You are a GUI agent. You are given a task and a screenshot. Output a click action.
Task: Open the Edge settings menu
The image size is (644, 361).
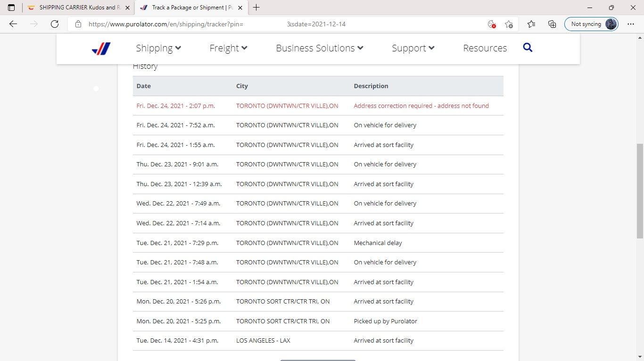[x=631, y=24]
